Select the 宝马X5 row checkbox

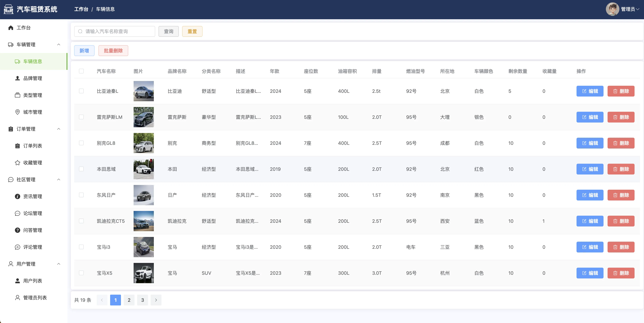(81, 273)
